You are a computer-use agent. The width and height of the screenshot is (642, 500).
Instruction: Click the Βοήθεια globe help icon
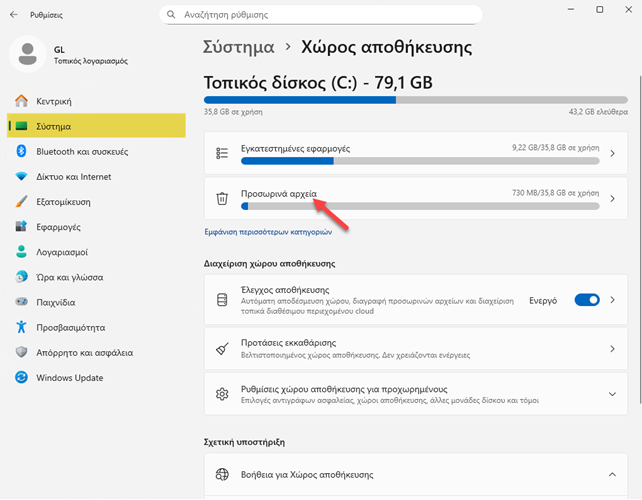point(222,475)
